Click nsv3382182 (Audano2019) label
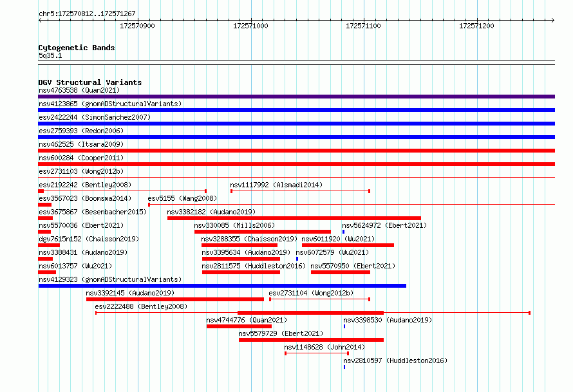Screen dimensions: 573x392 [x=211, y=212]
